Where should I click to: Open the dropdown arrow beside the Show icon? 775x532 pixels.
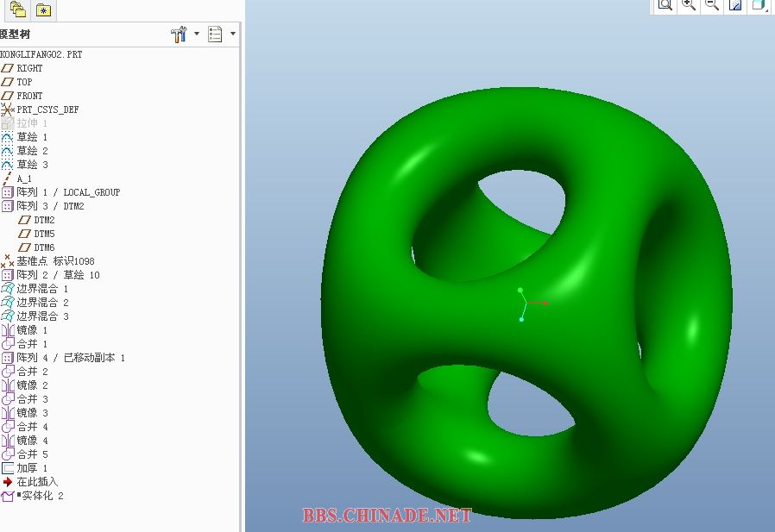[233, 34]
